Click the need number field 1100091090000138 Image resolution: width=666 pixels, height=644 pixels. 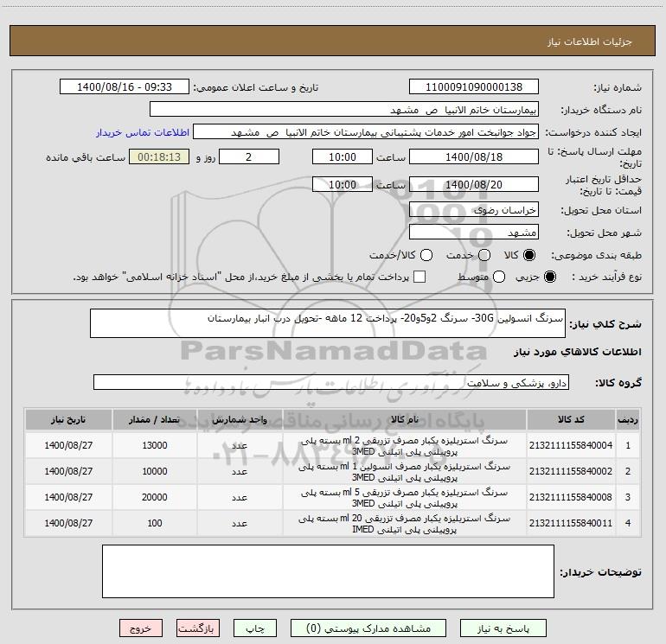tap(474, 87)
